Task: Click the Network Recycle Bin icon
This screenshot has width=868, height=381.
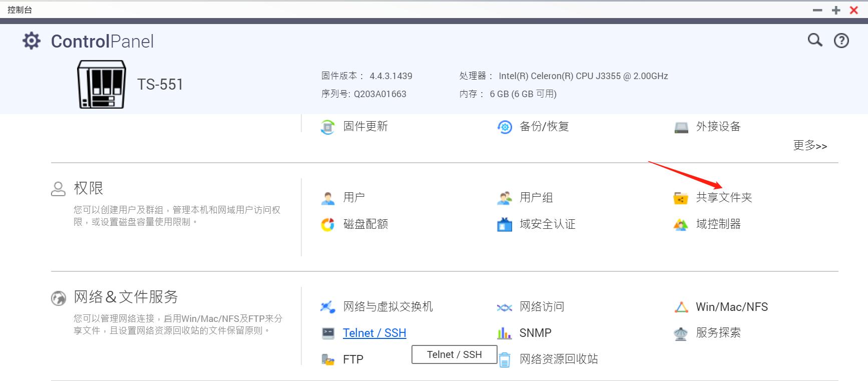Action: point(505,360)
